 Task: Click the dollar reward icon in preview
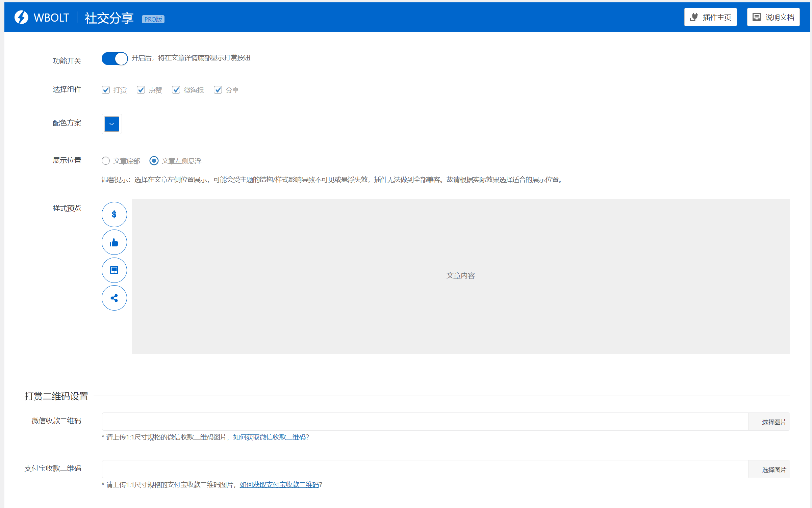click(114, 214)
